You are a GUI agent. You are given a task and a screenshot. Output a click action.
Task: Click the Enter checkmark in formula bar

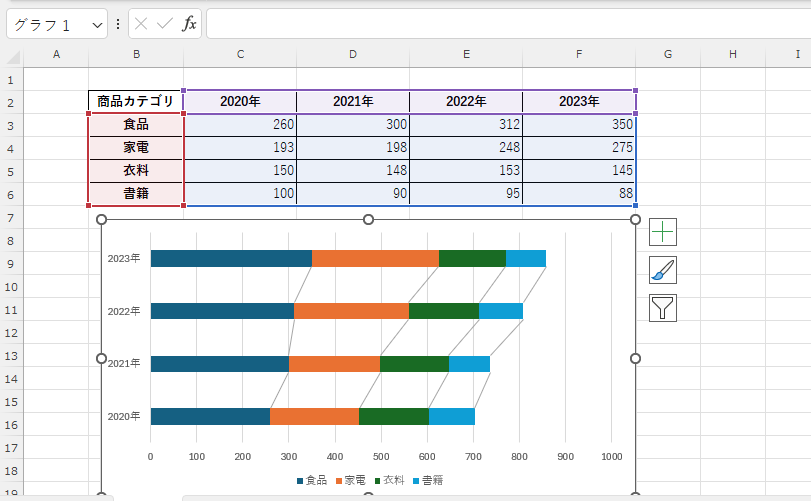pyautogui.click(x=165, y=24)
